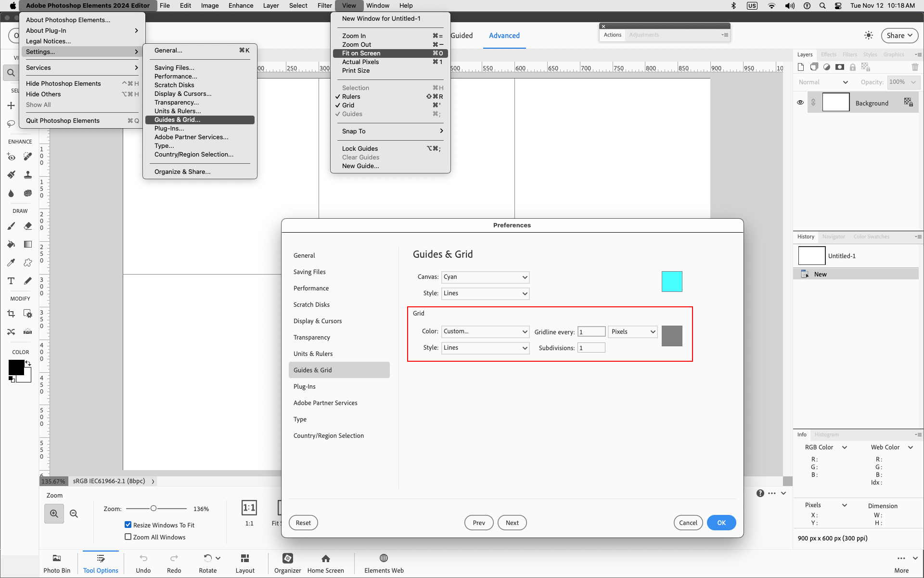Change canvas guide color from Cyan dropdown
Screen dimensions: 924x578
point(485,277)
